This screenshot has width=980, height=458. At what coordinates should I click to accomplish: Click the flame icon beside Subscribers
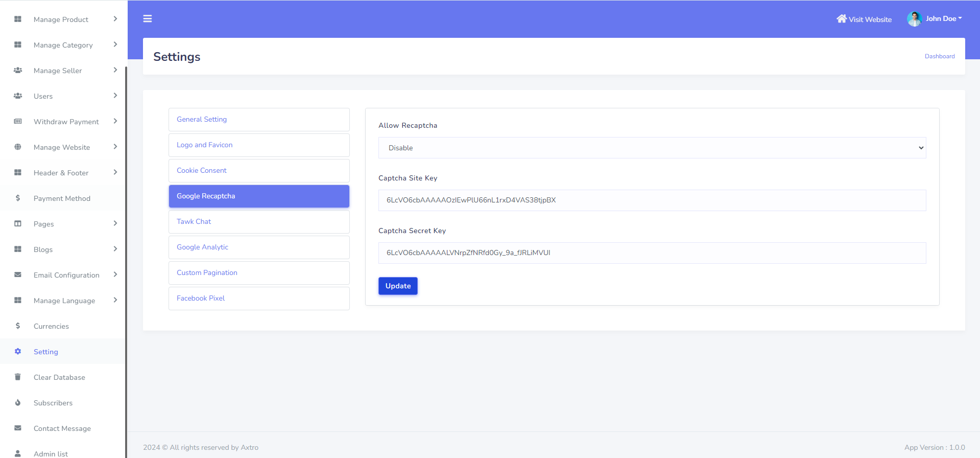18,403
